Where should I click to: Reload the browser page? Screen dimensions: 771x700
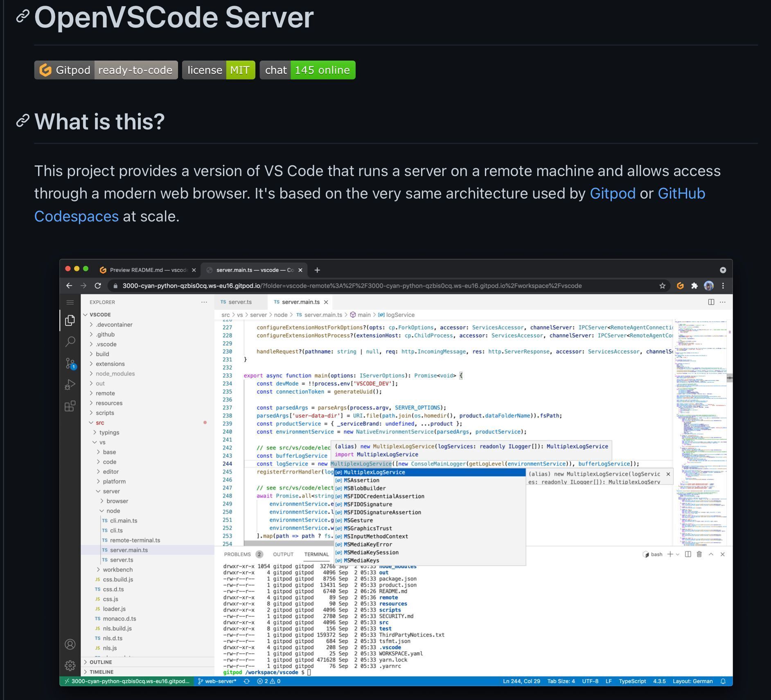pos(98,286)
